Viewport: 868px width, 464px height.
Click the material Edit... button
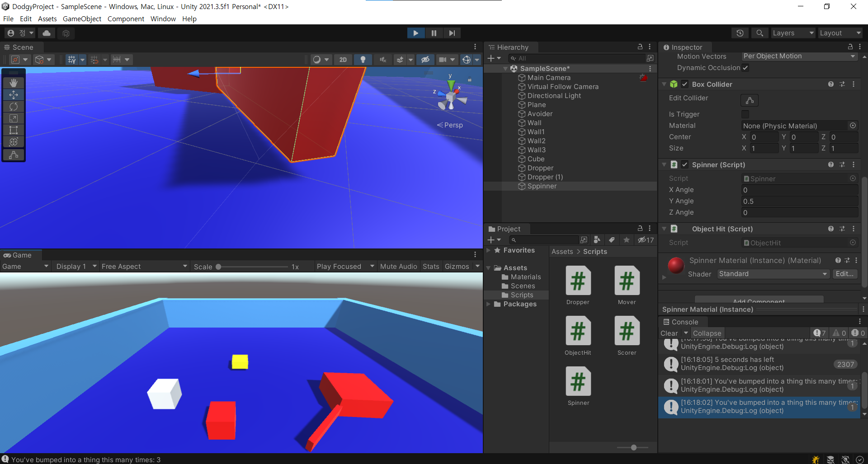(844, 274)
